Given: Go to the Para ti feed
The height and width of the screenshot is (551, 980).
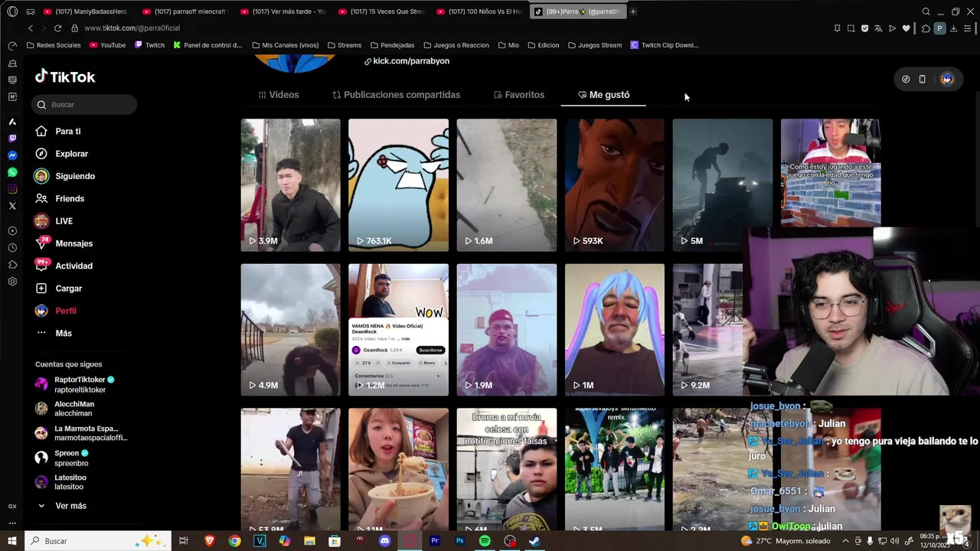Looking at the screenshot, I should pyautogui.click(x=57, y=131).
